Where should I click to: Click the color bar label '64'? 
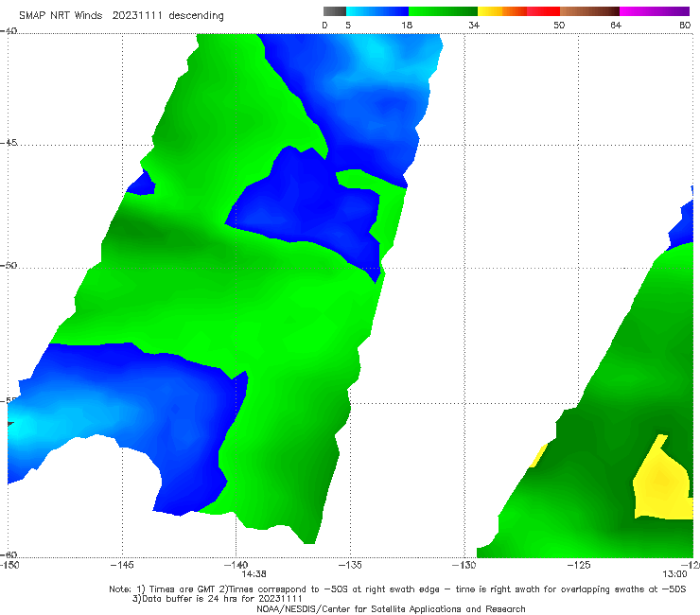pos(616,25)
